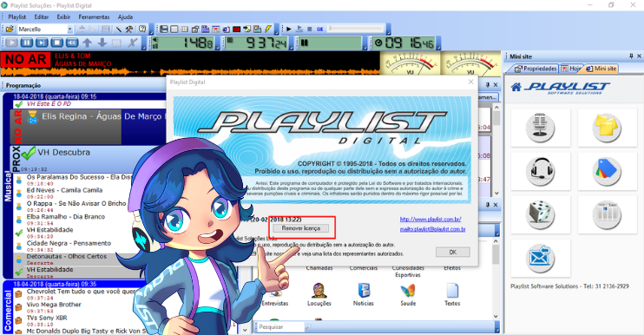Click the yellow lightning bolt icon

point(268,30)
